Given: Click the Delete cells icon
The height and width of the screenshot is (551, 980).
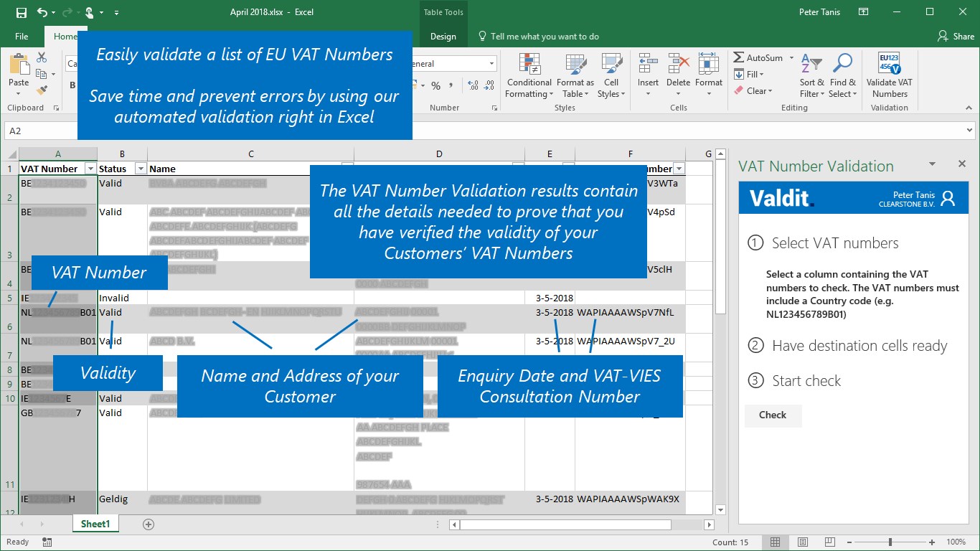Looking at the screenshot, I should [x=678, y=64].
